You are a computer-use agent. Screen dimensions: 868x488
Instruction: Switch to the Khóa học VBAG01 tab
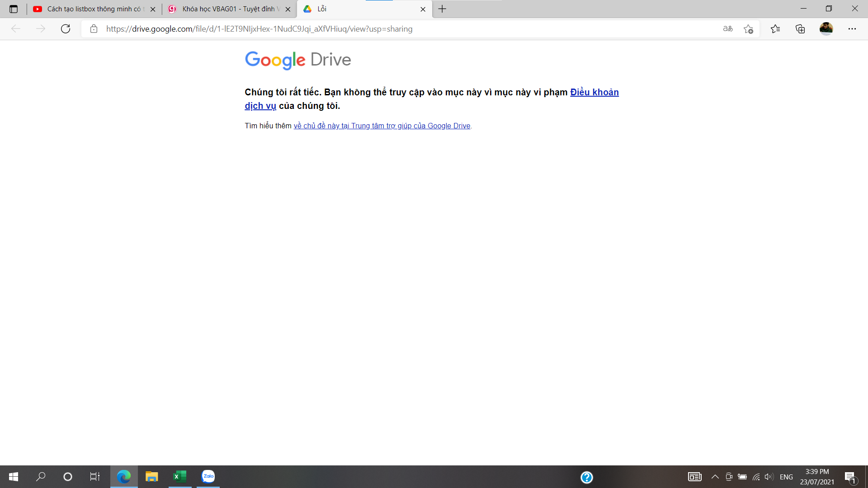tap(229, 9)
